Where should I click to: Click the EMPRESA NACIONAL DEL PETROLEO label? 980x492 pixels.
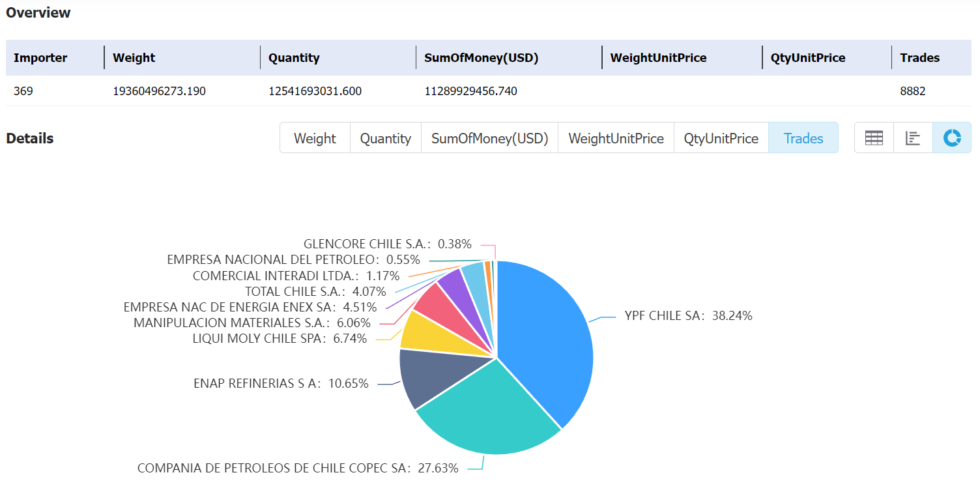point(293,259)
